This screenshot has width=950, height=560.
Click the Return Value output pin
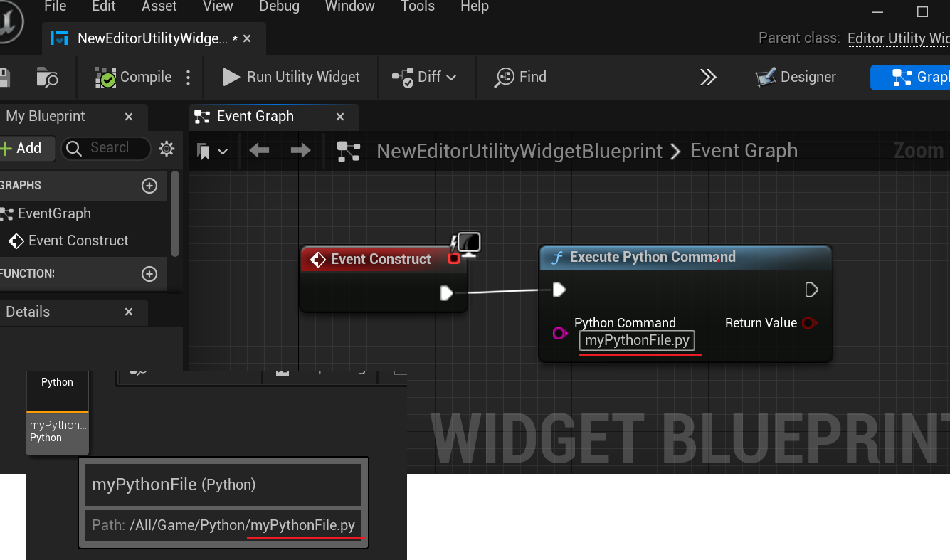(x=809, y=323)
